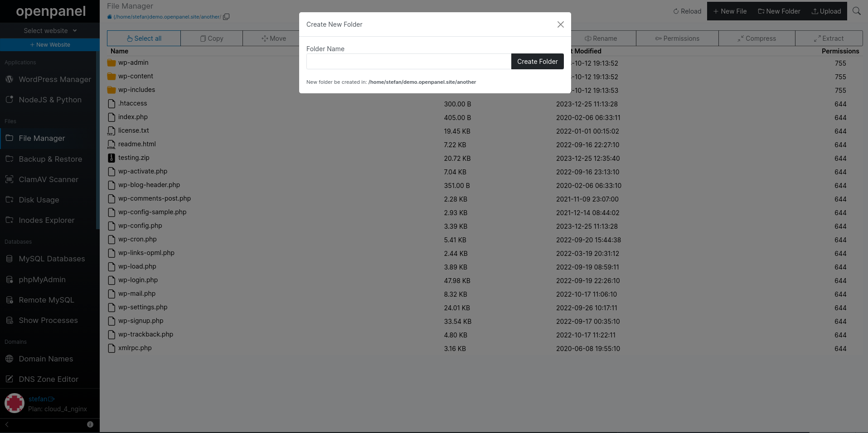Click the New Website button
The image size is (868, 433).
[50, 45]
